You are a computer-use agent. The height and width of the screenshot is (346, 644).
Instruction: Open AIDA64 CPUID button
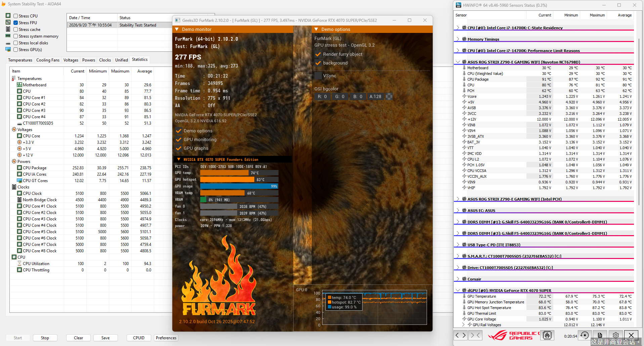[x=139, y=338]
